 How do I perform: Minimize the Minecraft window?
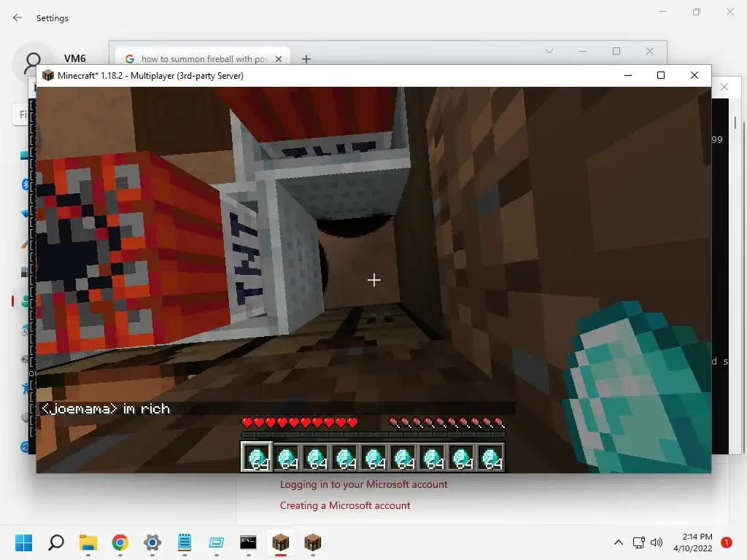(628, 75)
